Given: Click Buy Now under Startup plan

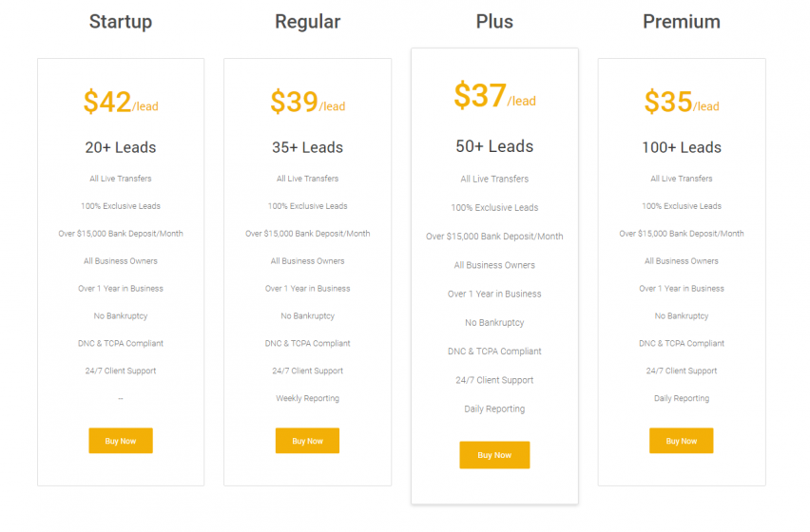Looking at the screenshot, I should pyautogui.click(x=121, y=441).
